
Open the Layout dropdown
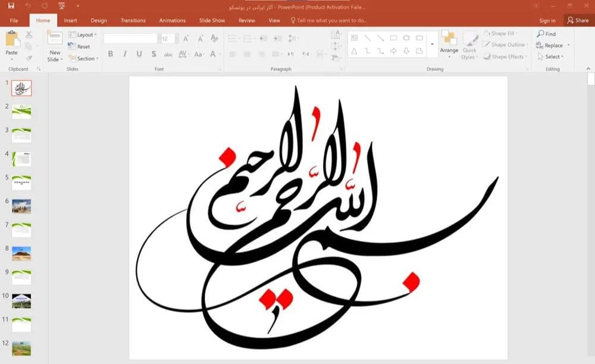click(x=83, y=34)
